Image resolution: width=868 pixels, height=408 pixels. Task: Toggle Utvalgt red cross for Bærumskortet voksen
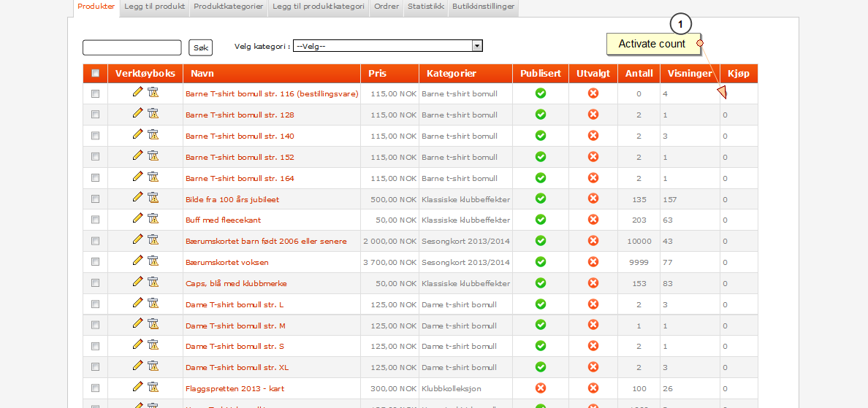[x=593, y=261]
